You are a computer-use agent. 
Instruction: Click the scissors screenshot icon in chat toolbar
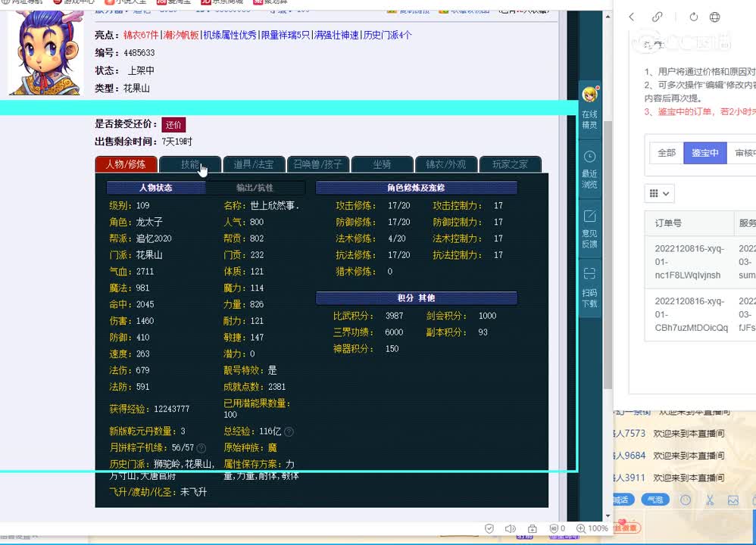(710, 500)
